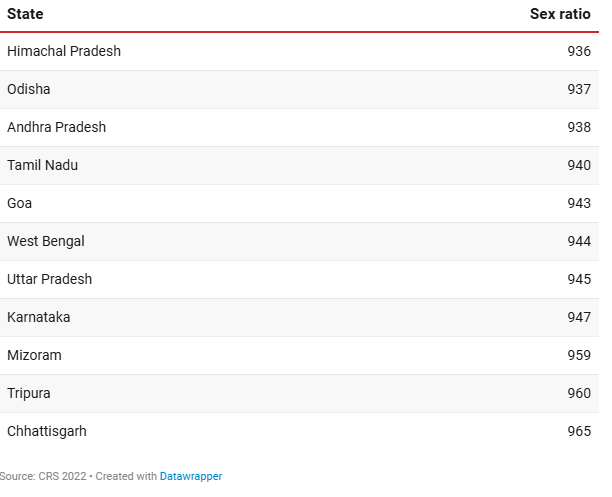The height and width of the screenshot is (497, 612).
Task: Click the Sex ratio column header
Action: tap(560, 14)
